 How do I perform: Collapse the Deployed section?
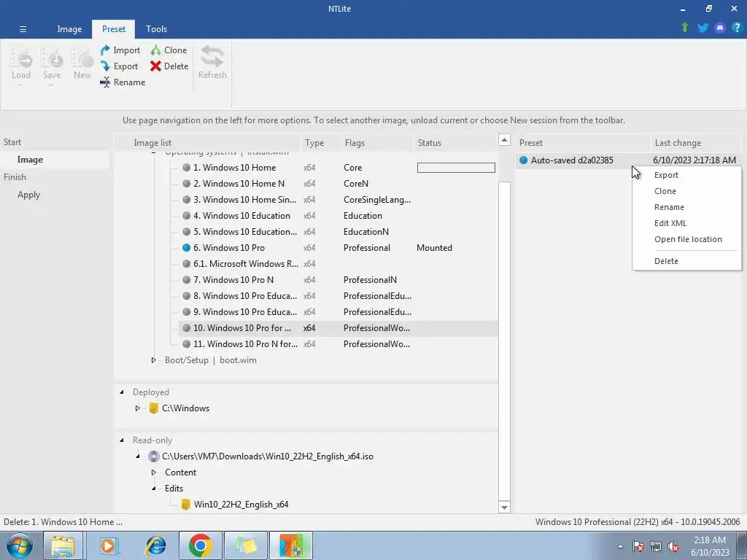point(122,392)
